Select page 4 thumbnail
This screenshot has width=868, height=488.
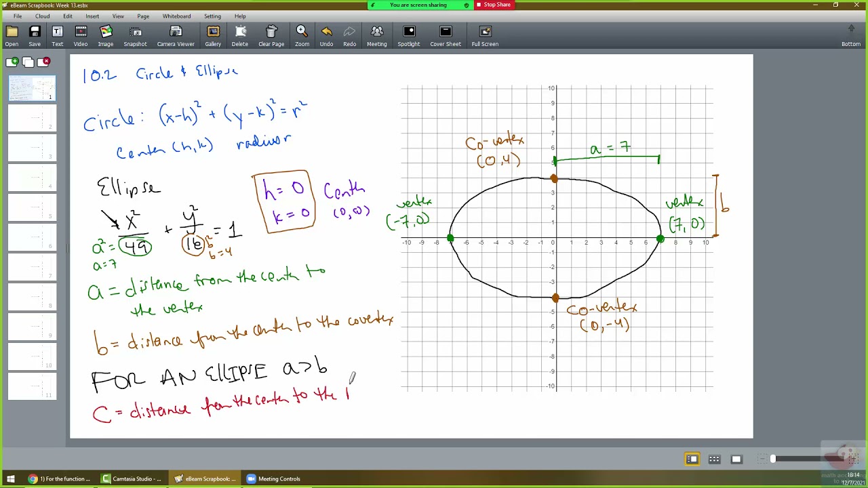[32, 178]
